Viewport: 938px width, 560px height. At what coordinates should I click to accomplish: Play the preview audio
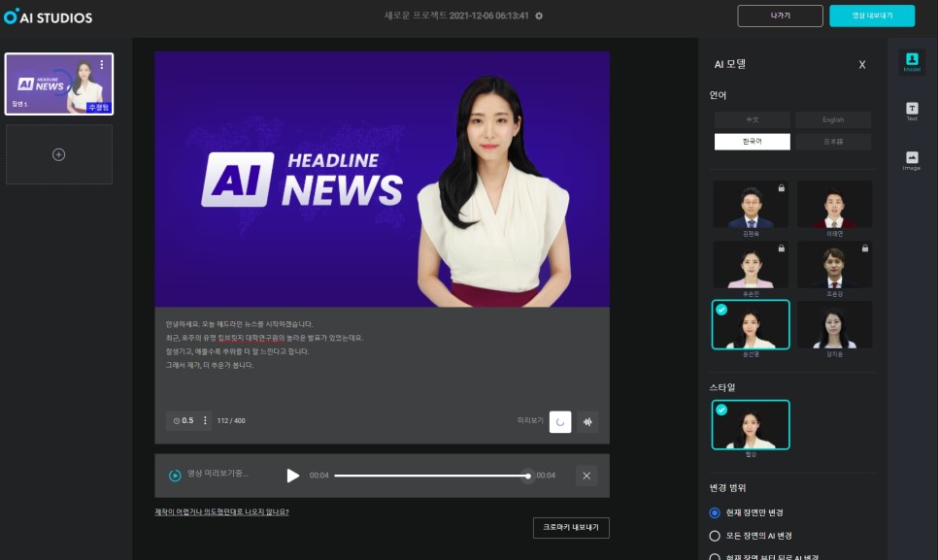tap(292, 476)
